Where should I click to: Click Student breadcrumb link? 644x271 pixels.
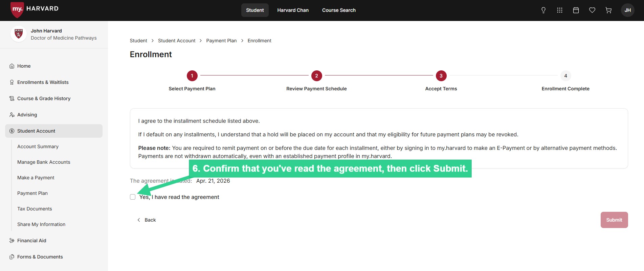coord(138,41)
